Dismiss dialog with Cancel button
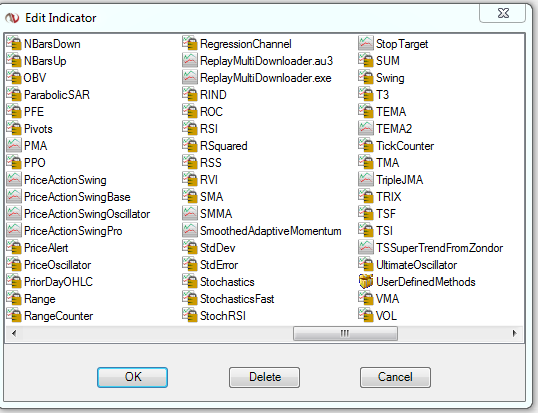 point(395,377)
